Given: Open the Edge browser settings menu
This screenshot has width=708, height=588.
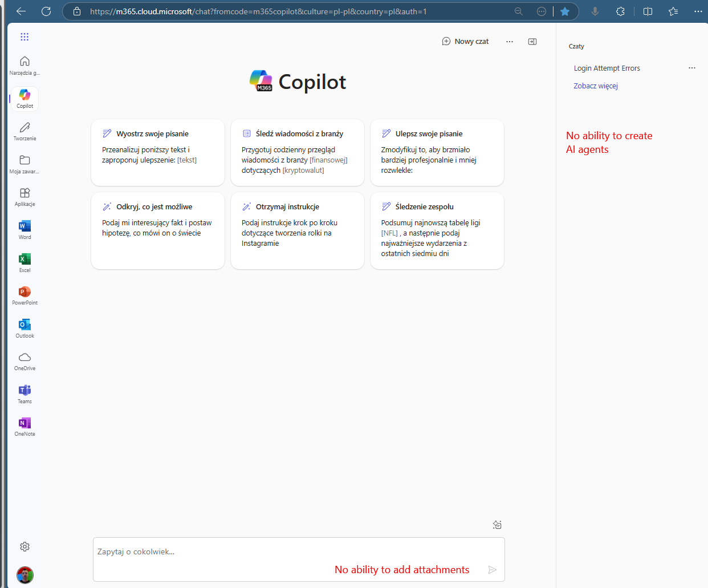Looking at the screenshot, I should 698,11.
